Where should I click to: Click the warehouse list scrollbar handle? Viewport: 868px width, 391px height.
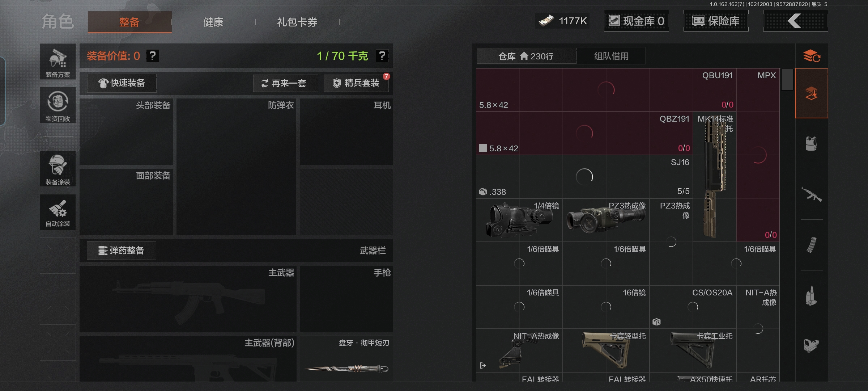tap(787, 80)
